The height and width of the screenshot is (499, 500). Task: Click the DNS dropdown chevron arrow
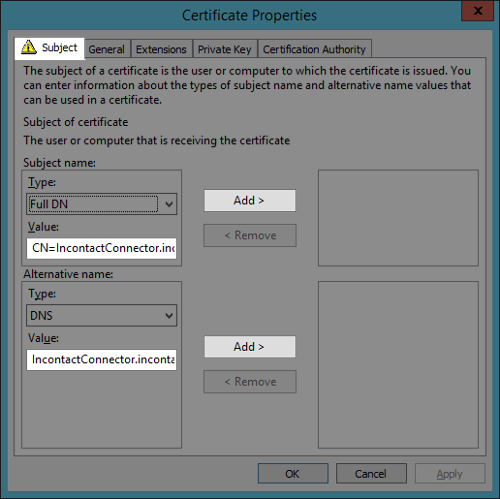point(169,315)
